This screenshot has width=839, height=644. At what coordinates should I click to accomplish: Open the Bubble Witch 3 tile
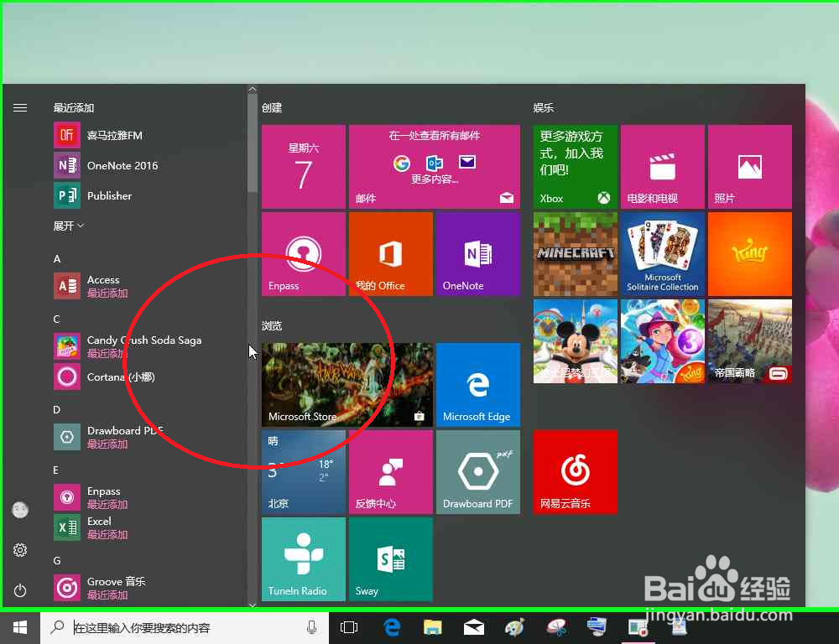(x=663, y=341)
